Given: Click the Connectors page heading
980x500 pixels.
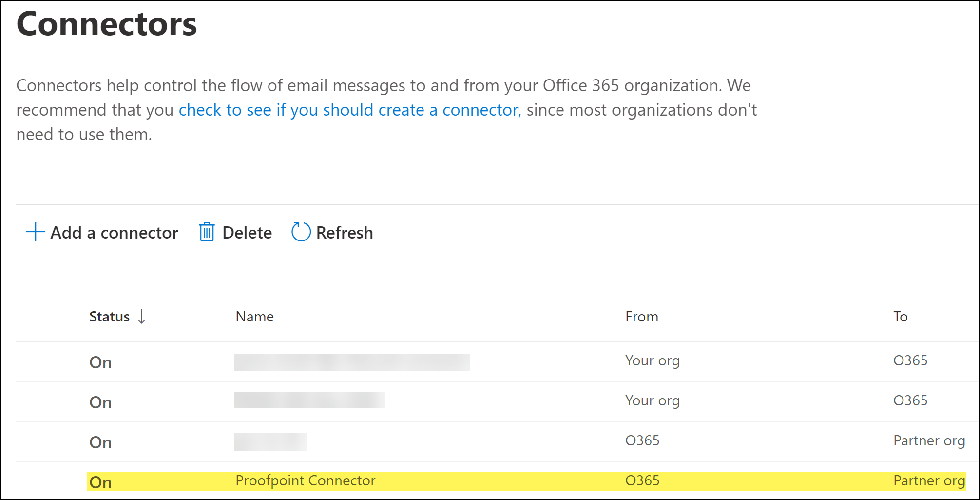Looking at the screenshot, I should pyautogui.click(x=107, y=23).
